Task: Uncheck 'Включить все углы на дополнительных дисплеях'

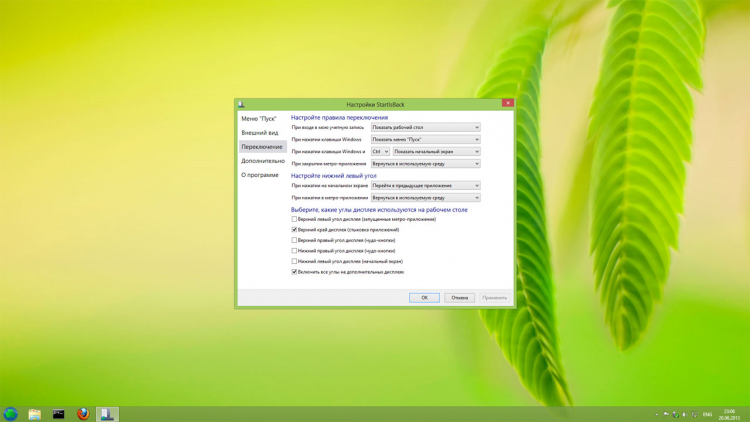Action: tap(294, 272)
